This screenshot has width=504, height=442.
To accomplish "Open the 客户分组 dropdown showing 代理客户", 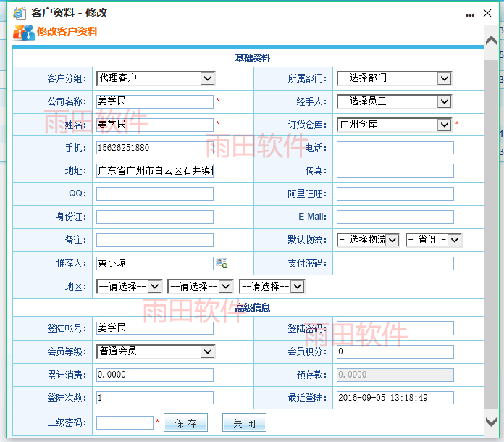I will (x=156, y=78).
